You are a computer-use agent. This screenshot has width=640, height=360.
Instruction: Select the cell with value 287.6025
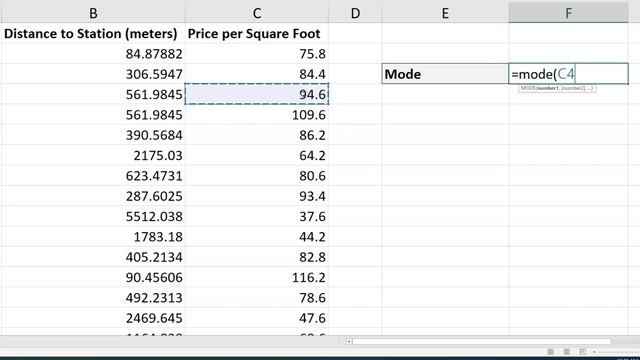point(93,196)
